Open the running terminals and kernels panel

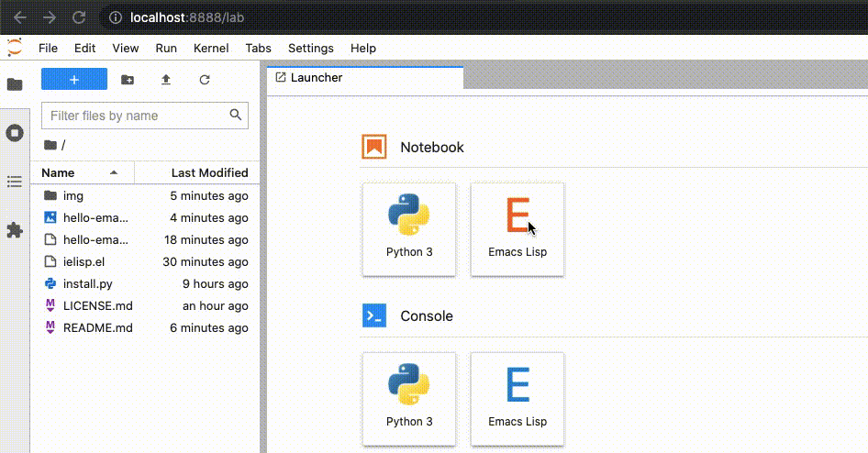pyautogui.click(x=15, y=133)
